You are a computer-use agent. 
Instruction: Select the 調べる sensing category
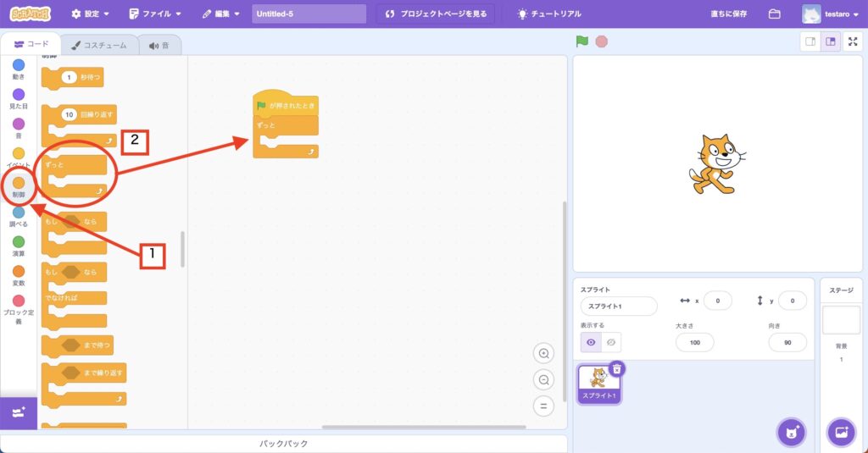point(19,216)
